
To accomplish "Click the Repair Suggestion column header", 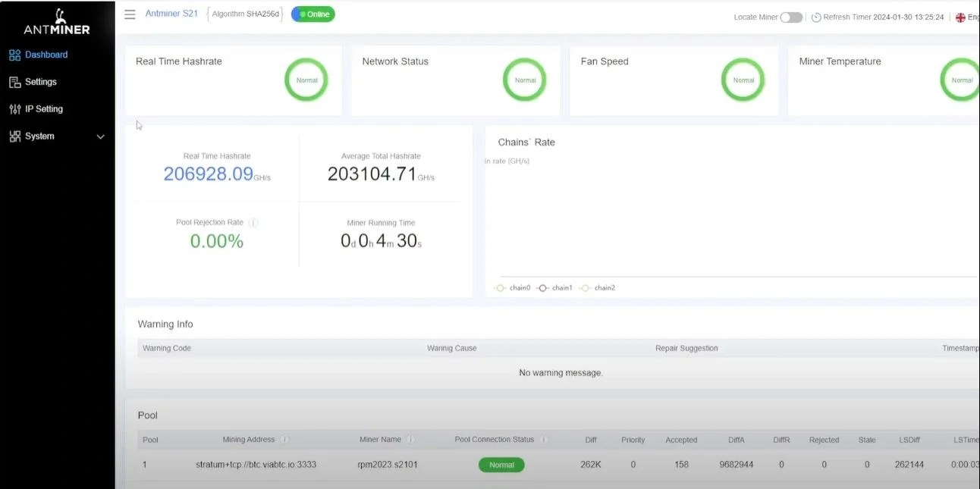I will (686, 349).
